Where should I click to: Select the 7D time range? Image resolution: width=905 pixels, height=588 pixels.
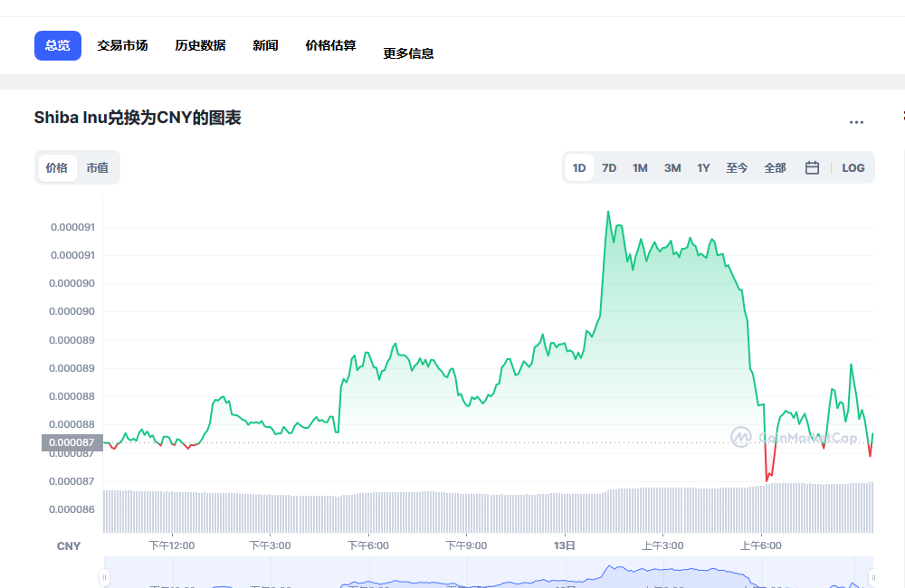pos(609,168)
